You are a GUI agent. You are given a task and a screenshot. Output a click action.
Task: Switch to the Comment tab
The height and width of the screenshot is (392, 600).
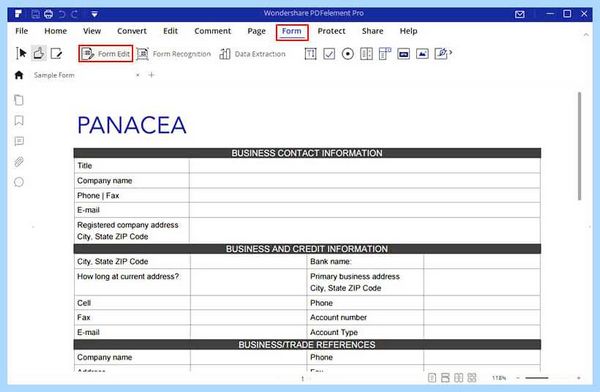click(212, 31)
